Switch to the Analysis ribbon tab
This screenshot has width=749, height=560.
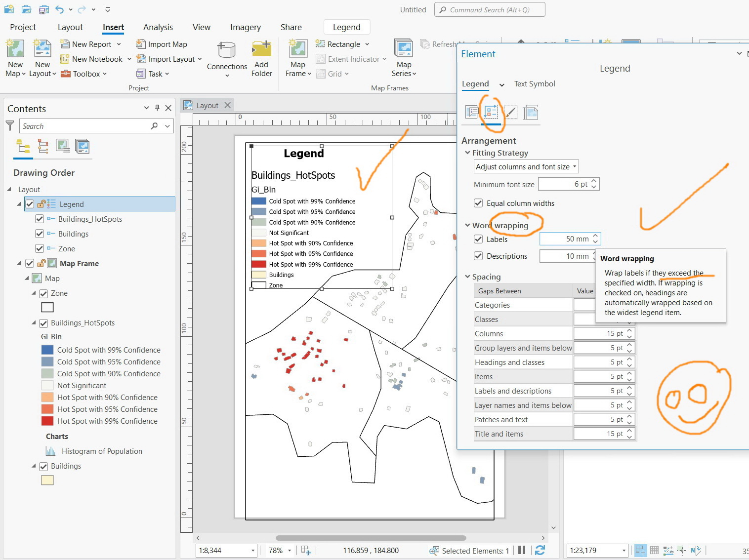pyautogui.click(x=158, y=27)
